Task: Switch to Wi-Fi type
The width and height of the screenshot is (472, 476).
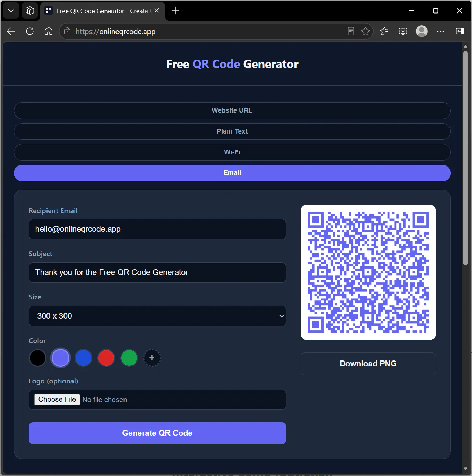Action: pyautogui.click(x=232, y=152)
